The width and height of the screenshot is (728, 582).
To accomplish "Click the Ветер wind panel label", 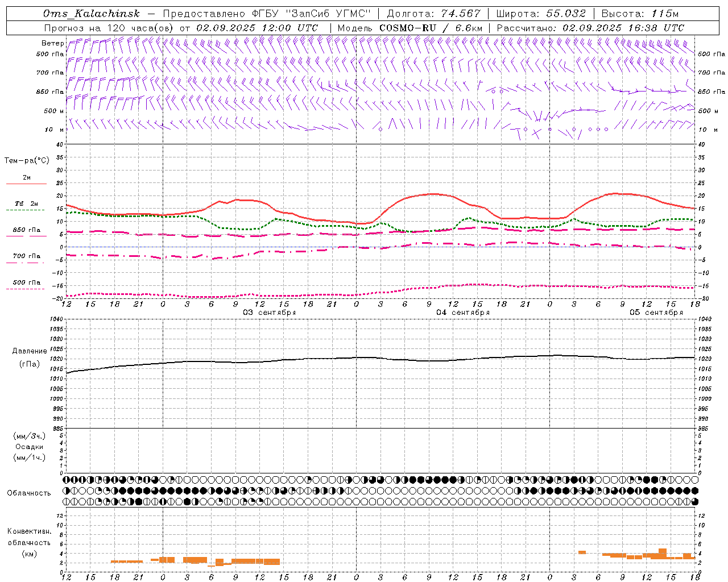I will (53, 43).
